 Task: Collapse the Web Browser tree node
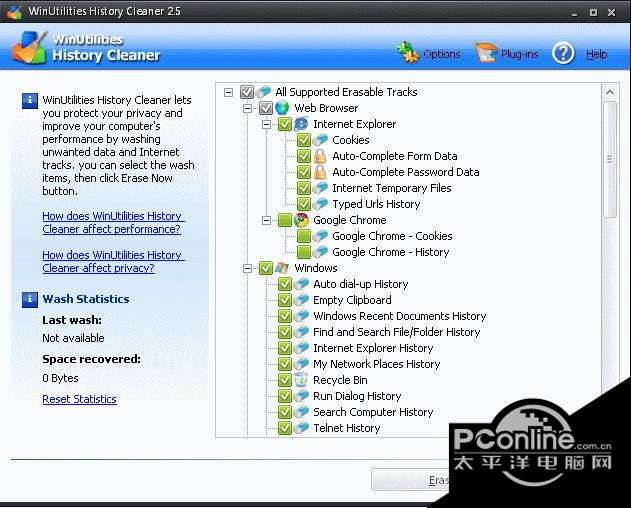click(247, 108)
